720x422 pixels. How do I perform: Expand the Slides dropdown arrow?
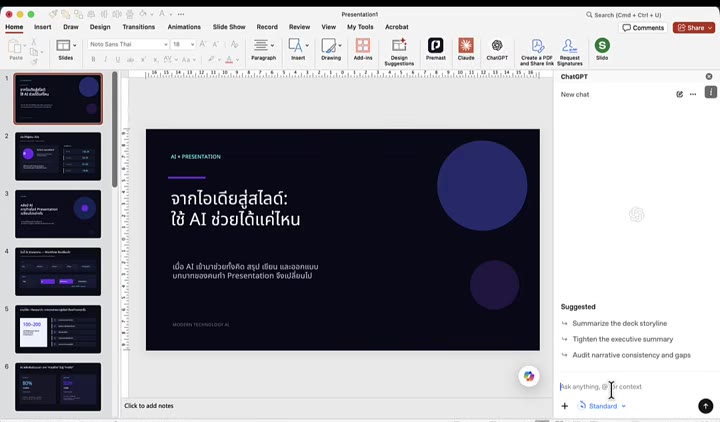74,45
